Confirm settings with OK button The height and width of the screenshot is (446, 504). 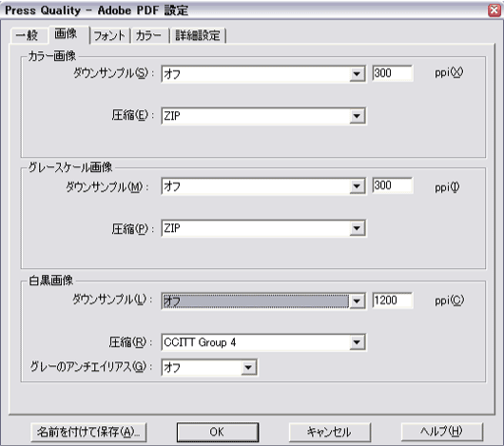pyautogui.click(x=218, y=432)
